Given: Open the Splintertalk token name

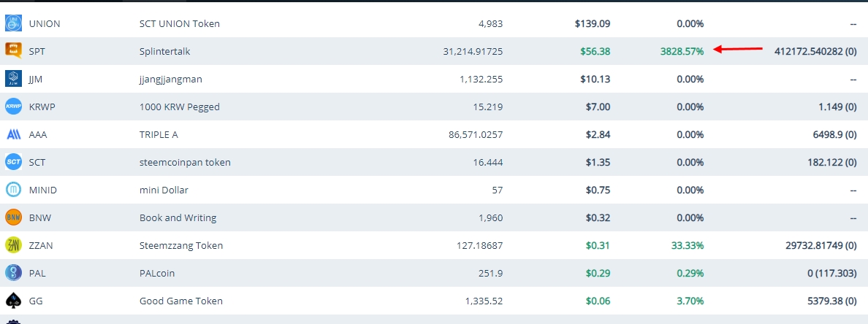Looking at the screenshot, I should [165, 51].
